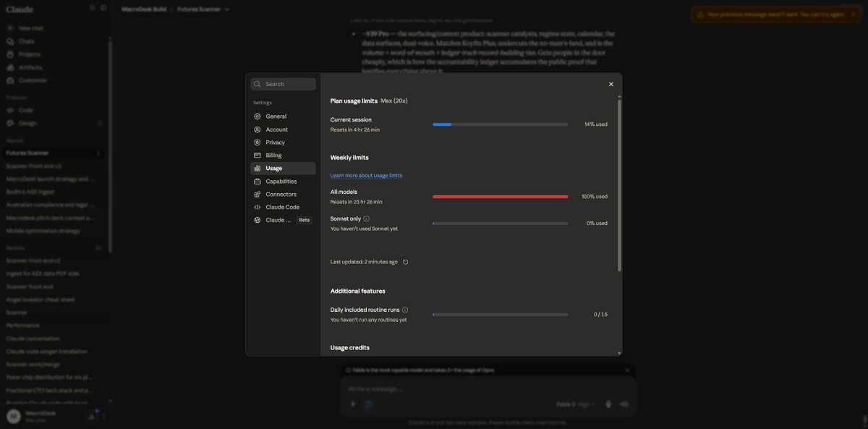Image resolution: width=868 pixels, height=429 pixels.
Task: Open Learn more about usage limits link
Action: [x=366, y=175]
